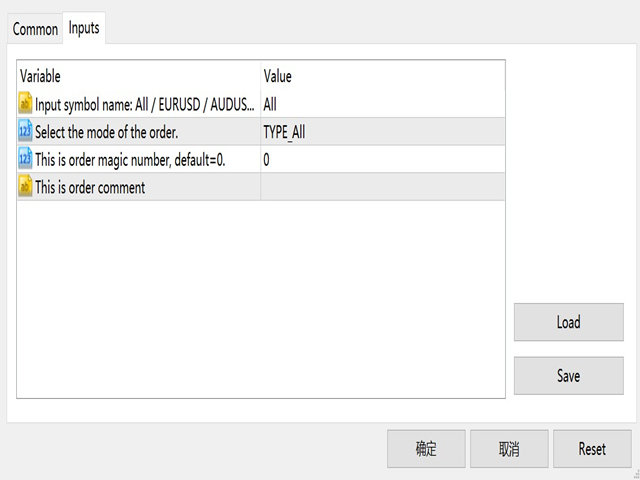Cancel with the 取消 button
The image size is (640, 480).
pyautogui.click(x=509, y=449)
